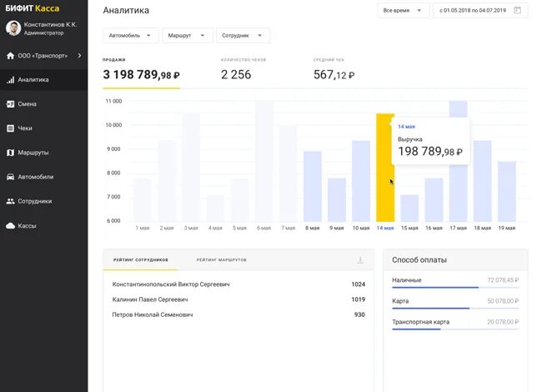Open Чеки in the sidebar

point(44,128)
